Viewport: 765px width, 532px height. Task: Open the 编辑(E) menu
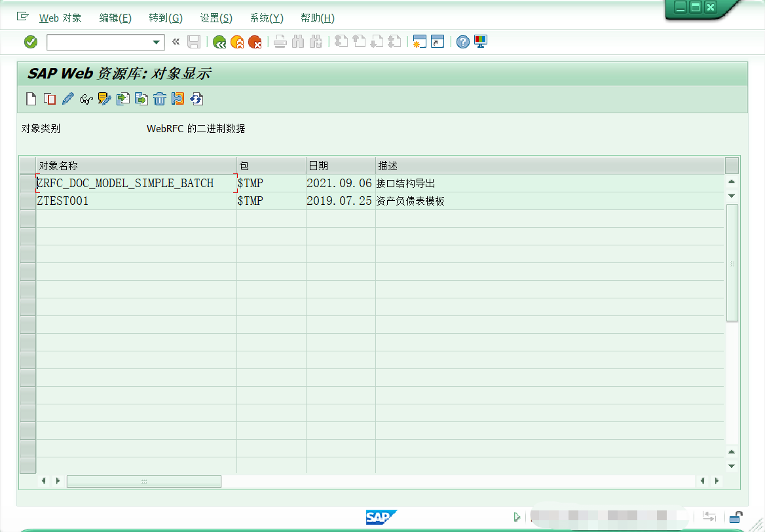(x=115, y=18)
